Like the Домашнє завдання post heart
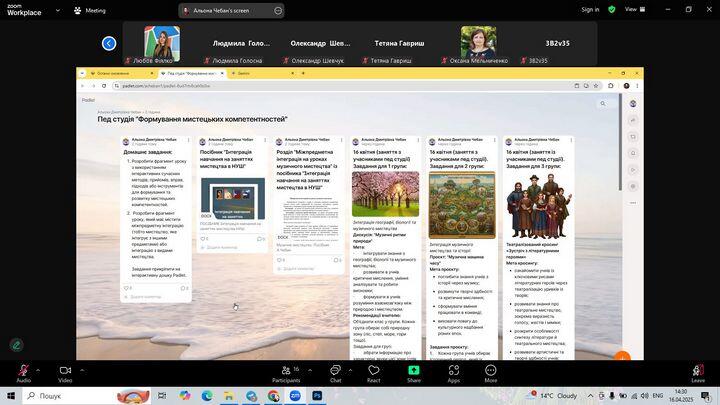The image size is (720, 405). (x=126, y=288)
